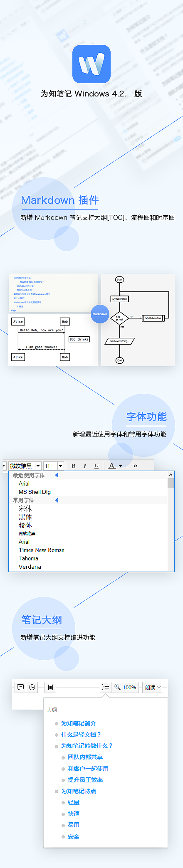183x868 pixels.
Task: Click the Italic formatting button
Action: (x=85, y=466)
